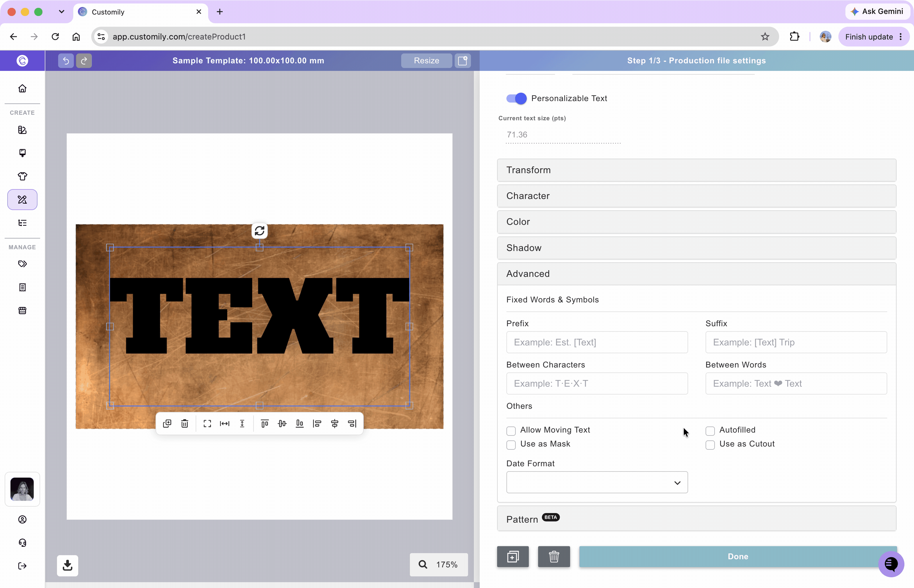Reload the page
Screen dimensions: 914x588
coord(55,37)
